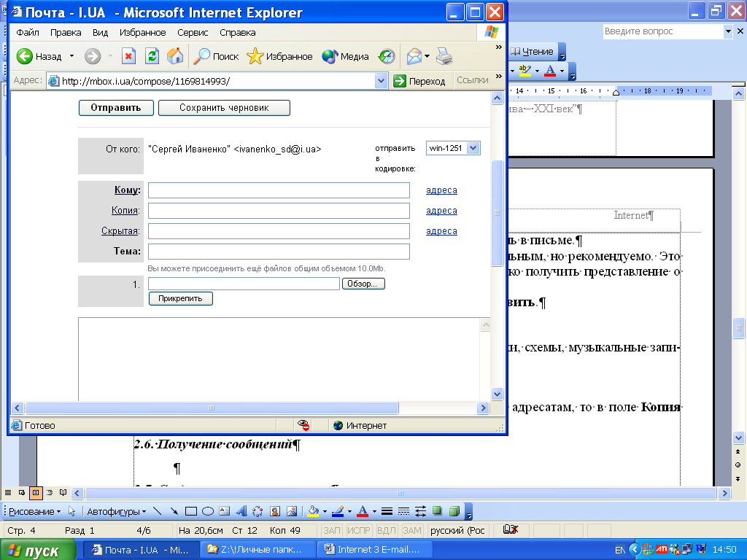This screenshot has width=747, height=560.
Task: Insert WordArt from Drawing toolbar
Action: point(241,511)
